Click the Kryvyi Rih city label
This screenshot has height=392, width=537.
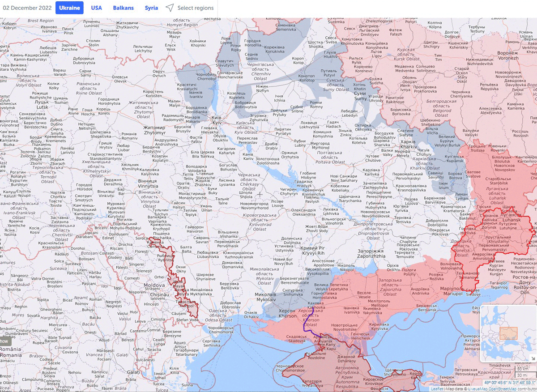click(313, 251)
